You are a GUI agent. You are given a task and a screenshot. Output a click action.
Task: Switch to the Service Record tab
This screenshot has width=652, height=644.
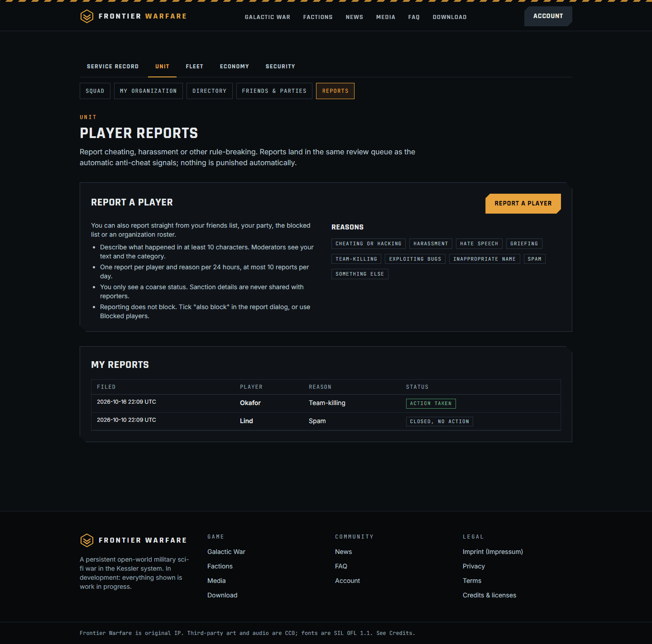[x=113, y=67]
